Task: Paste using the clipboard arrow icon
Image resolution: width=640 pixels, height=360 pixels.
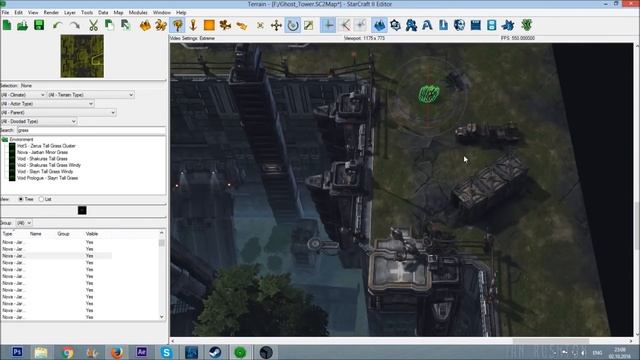Action: point(126,25)
